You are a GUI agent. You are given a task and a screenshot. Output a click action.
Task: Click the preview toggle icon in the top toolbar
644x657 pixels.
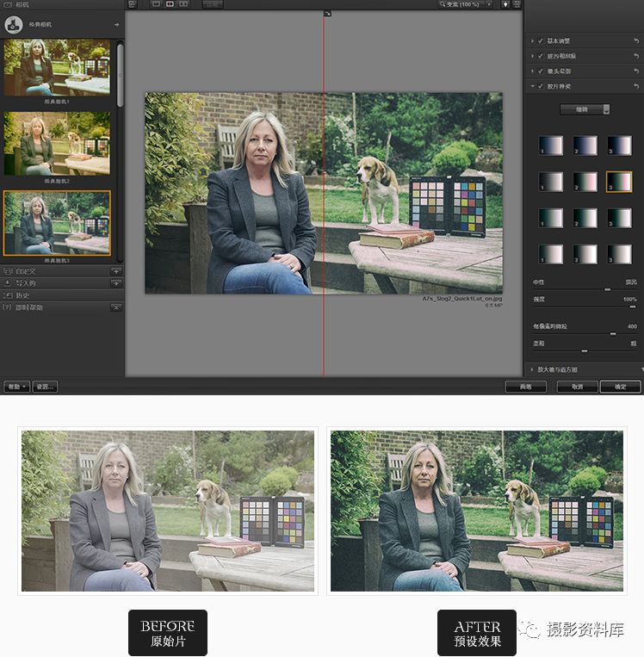click(x=132, y=4)
